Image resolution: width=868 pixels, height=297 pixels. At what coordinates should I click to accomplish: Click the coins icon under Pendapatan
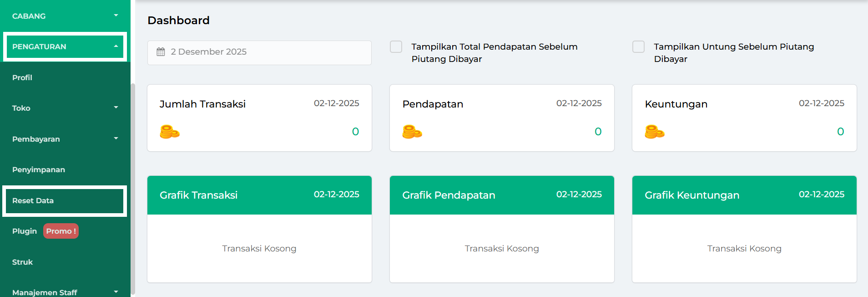412,132
